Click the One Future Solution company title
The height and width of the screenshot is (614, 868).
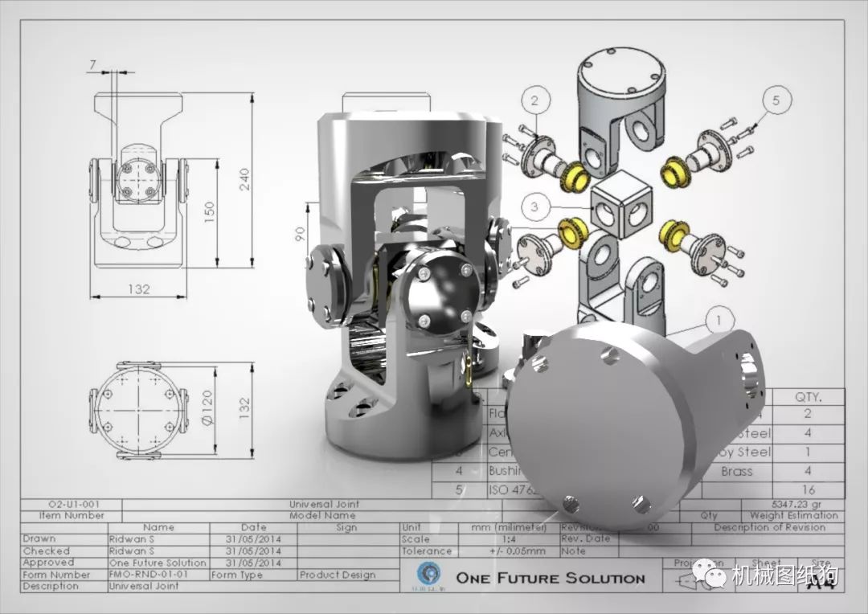(551, 578)
